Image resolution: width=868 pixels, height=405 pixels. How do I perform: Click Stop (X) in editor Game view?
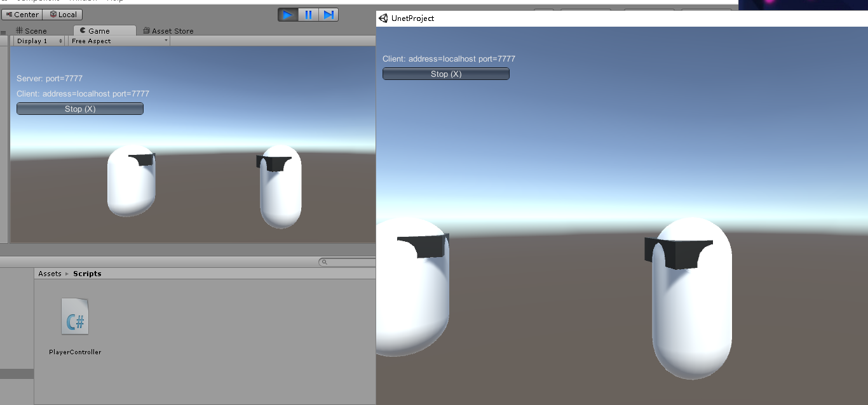80,109
